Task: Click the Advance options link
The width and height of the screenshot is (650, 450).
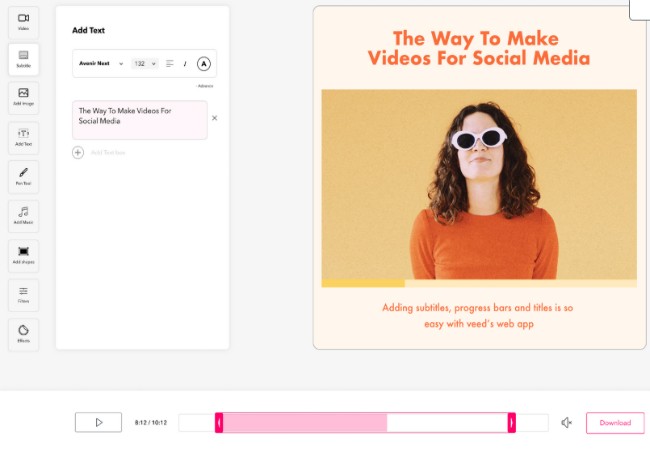Action: (204, 86)
